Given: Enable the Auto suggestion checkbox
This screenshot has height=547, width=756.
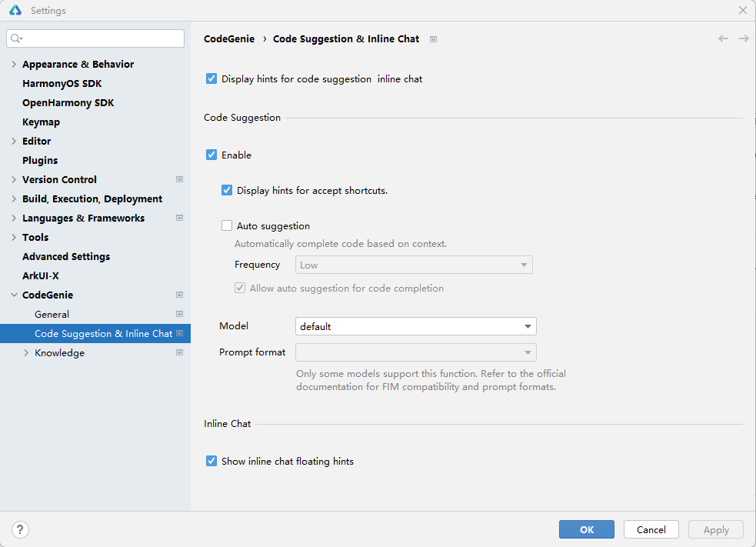Looking at the screenshot, I should (227, 226).
